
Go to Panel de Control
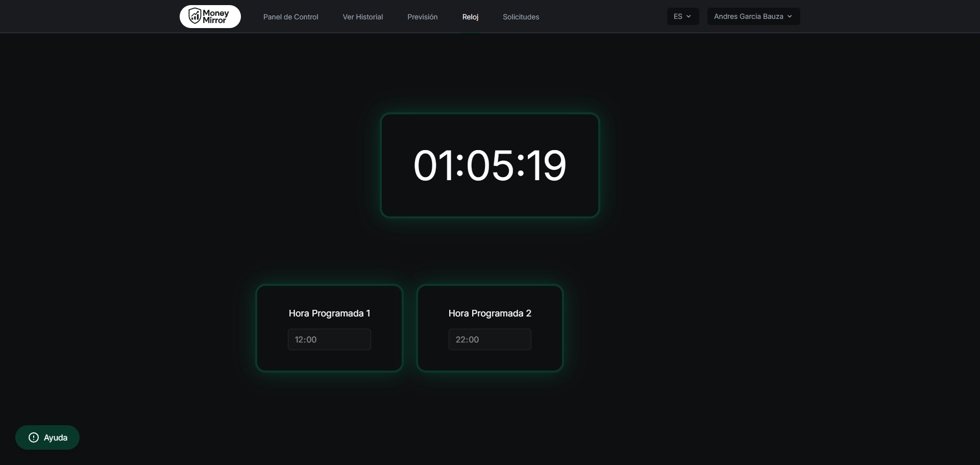click(290, 17)
